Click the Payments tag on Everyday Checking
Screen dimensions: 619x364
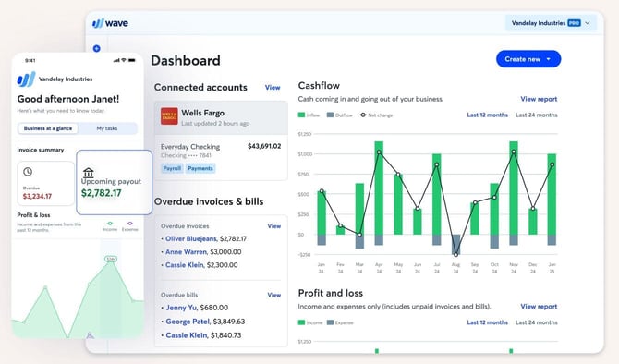click(x=200, y=168)
